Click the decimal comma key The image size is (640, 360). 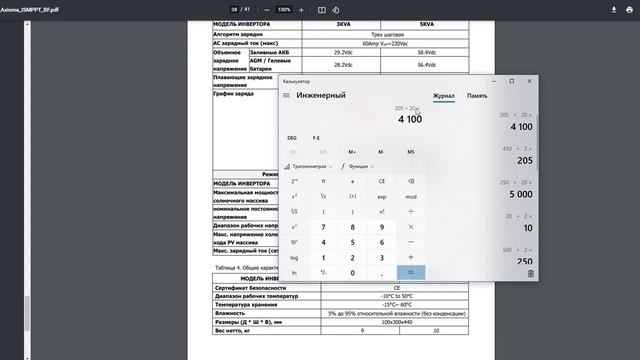[x=382, y=273]
